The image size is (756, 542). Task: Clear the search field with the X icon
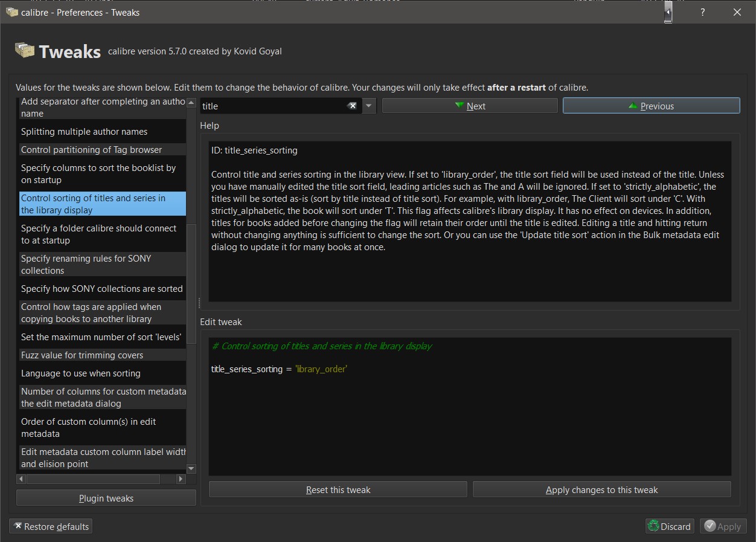(352, 106)
